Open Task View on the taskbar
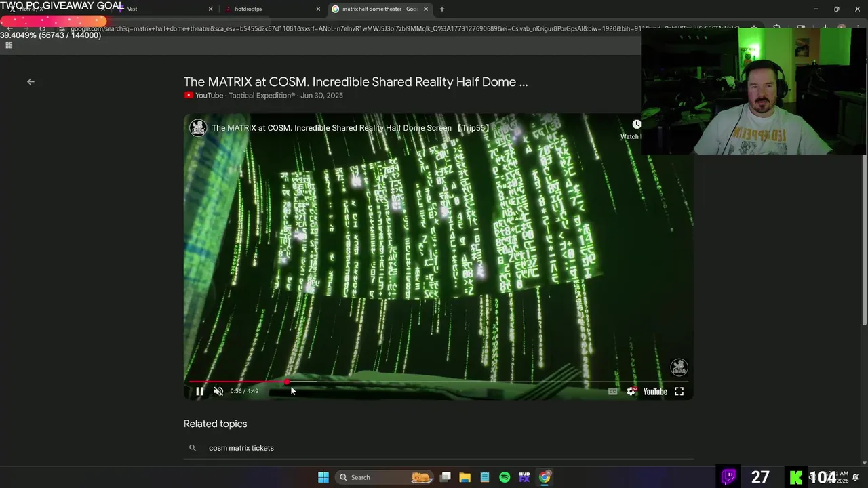The width and height of the screenshot is (868, 488). click(445, 477)
